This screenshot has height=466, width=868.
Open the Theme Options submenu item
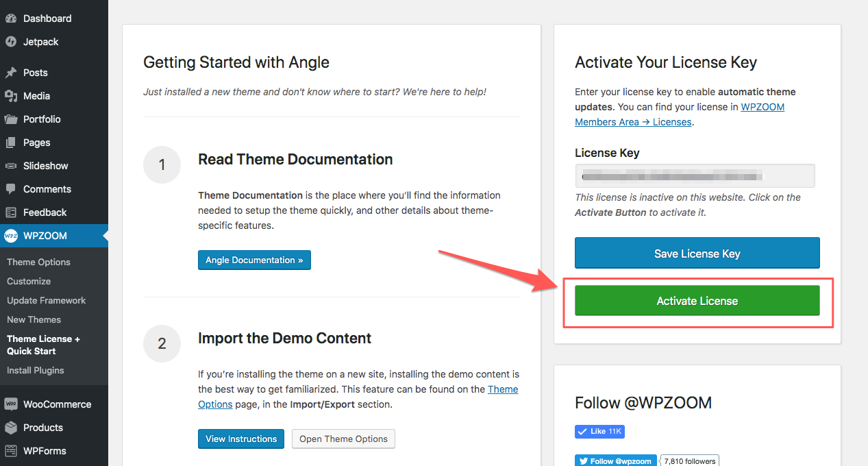(x=38, y=262)
